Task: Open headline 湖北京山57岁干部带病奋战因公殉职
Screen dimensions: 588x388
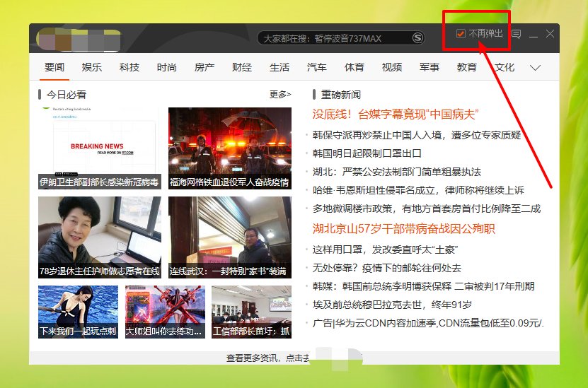Action: (404, 228)
